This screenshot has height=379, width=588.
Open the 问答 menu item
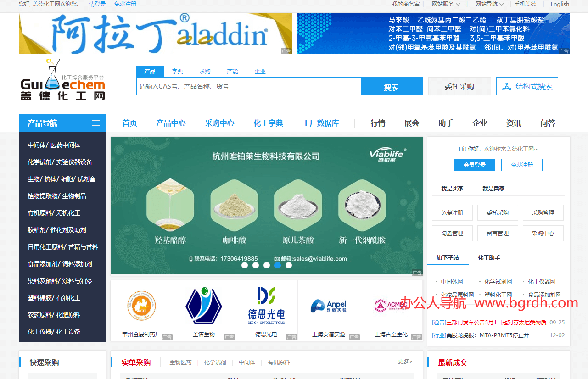(x=548, y=123)
